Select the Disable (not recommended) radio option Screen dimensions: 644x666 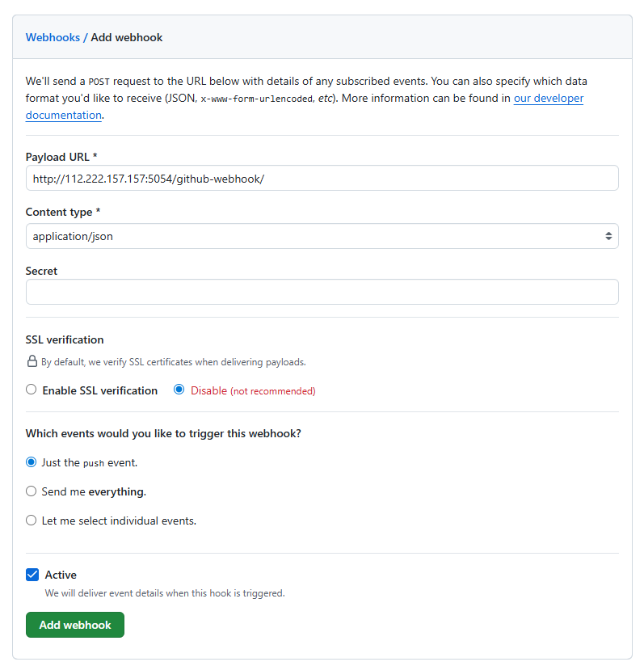179,390
